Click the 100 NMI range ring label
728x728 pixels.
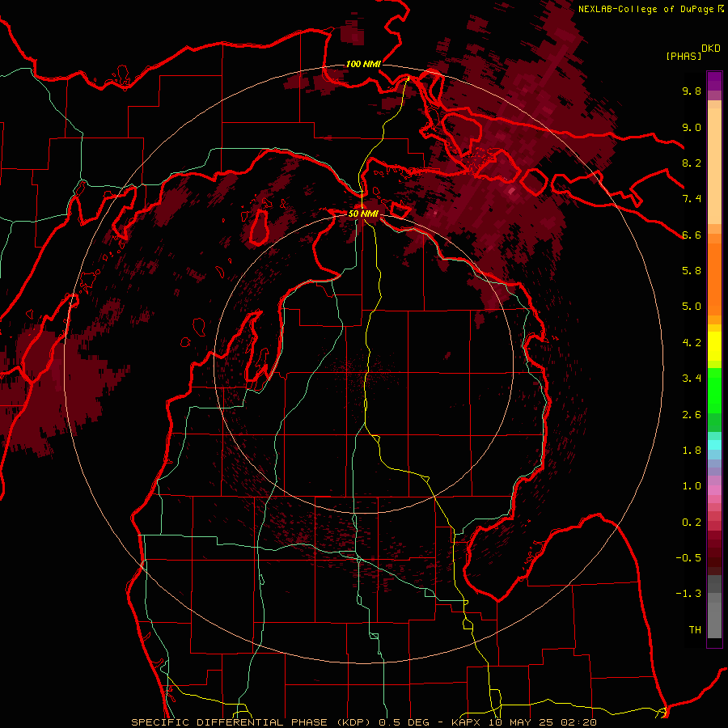[x=363, y=64]
